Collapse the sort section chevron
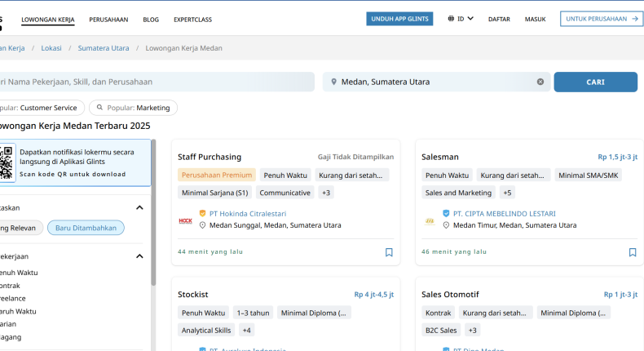 [139, 208]
